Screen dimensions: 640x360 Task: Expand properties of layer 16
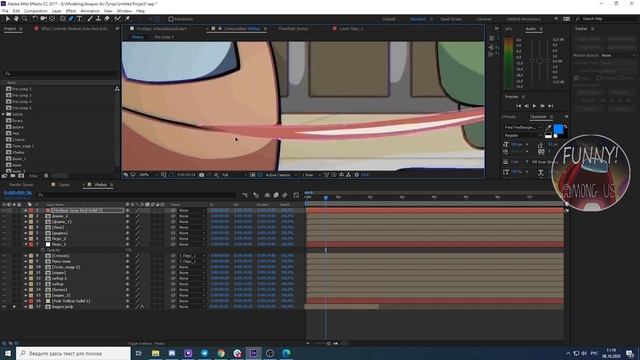(x=26, y=301)
